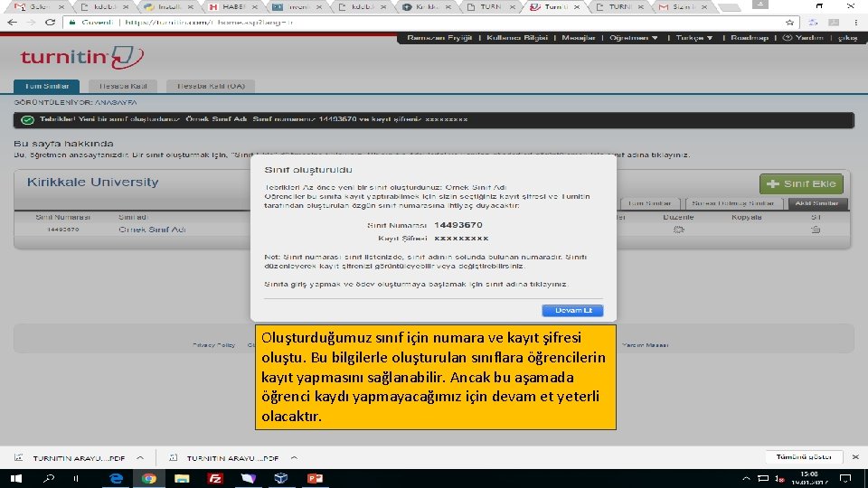Show hidden system tray icons
Viewport: 868px width, 488px height.
tap(746, 479)
